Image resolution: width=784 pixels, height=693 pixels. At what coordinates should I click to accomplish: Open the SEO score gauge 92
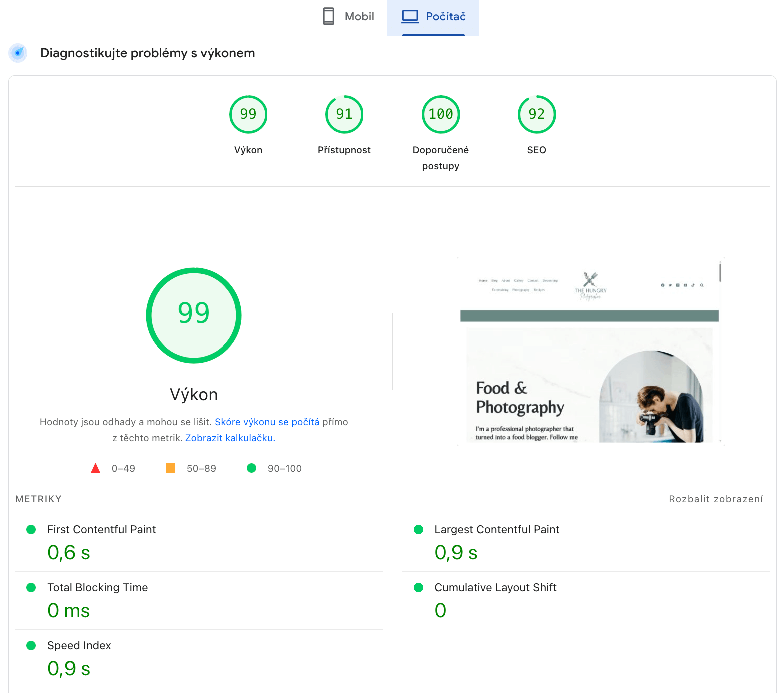pos(537,114)
